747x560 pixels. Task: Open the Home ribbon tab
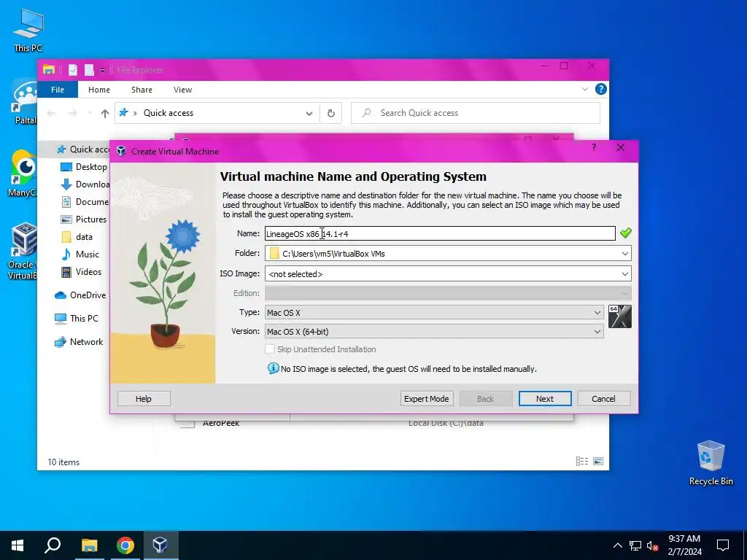99,90
